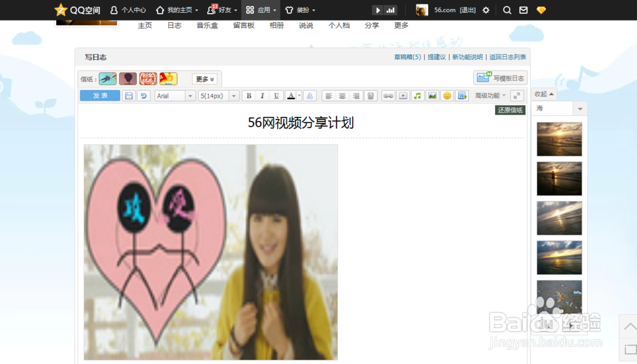This screenshot has height=364, width=637.
Task: Apply the font color A button
Action: (291, 95)
